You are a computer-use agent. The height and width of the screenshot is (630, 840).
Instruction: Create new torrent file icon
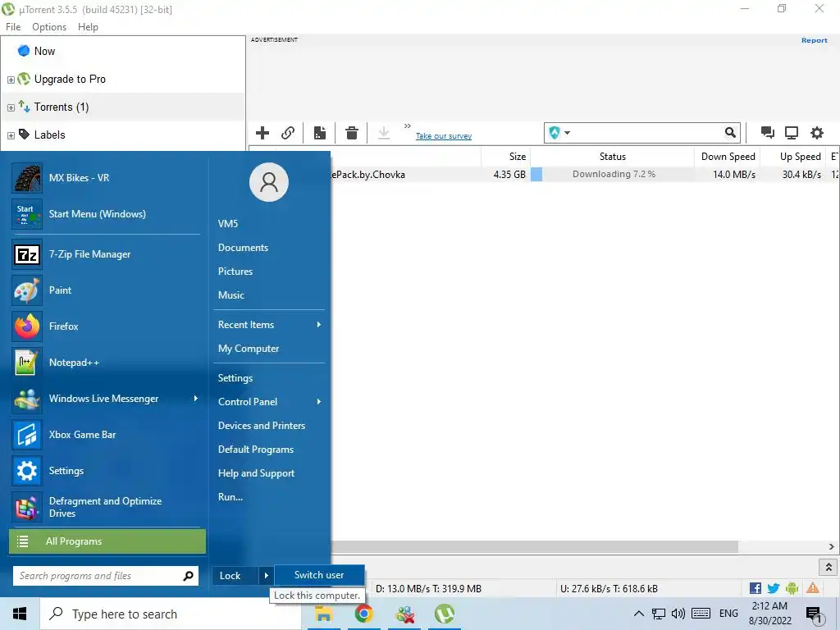pos(320,133)
